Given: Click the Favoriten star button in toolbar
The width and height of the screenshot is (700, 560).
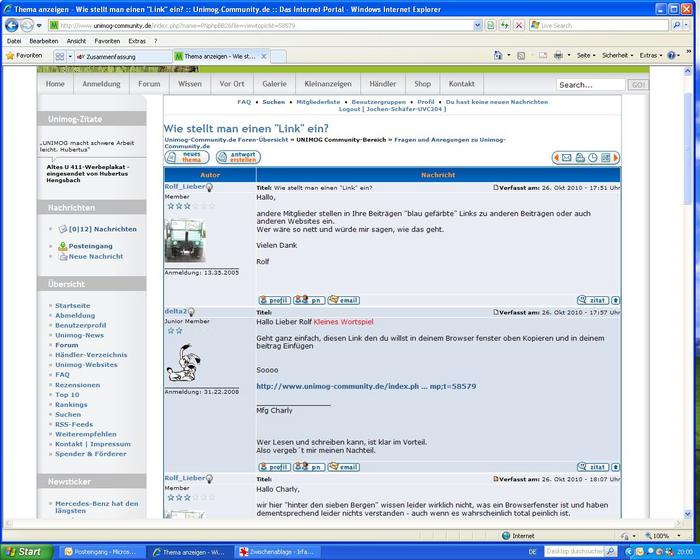Looking at the screenshot, I should [23, 56].
